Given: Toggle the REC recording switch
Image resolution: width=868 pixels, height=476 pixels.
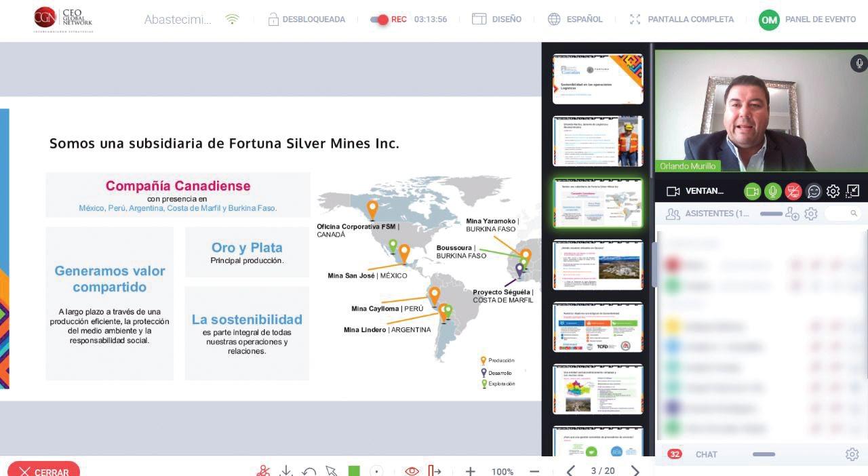Looking at the screenshot, I should pos(379,20).
